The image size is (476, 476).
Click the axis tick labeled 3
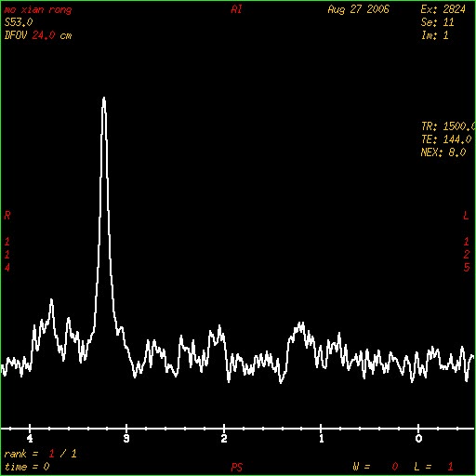click(126, 438)
